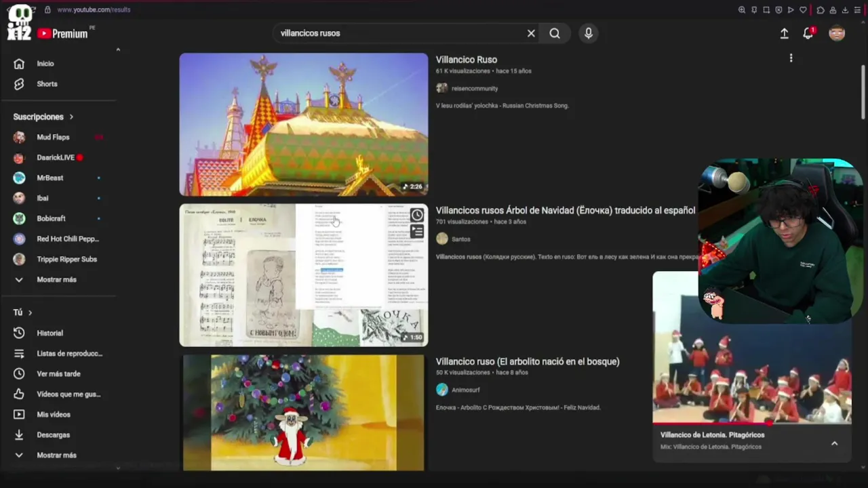Screen dimensions: 868x488
Task: Click the page vertical scrollbar
Action: 863,91
